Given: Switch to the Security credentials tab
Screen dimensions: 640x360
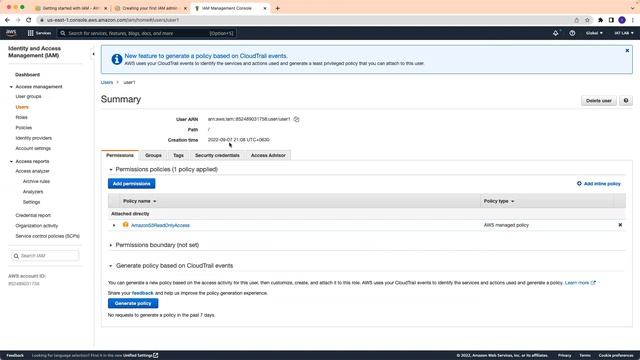Looking at the screenshot, I should coord(217,155).
